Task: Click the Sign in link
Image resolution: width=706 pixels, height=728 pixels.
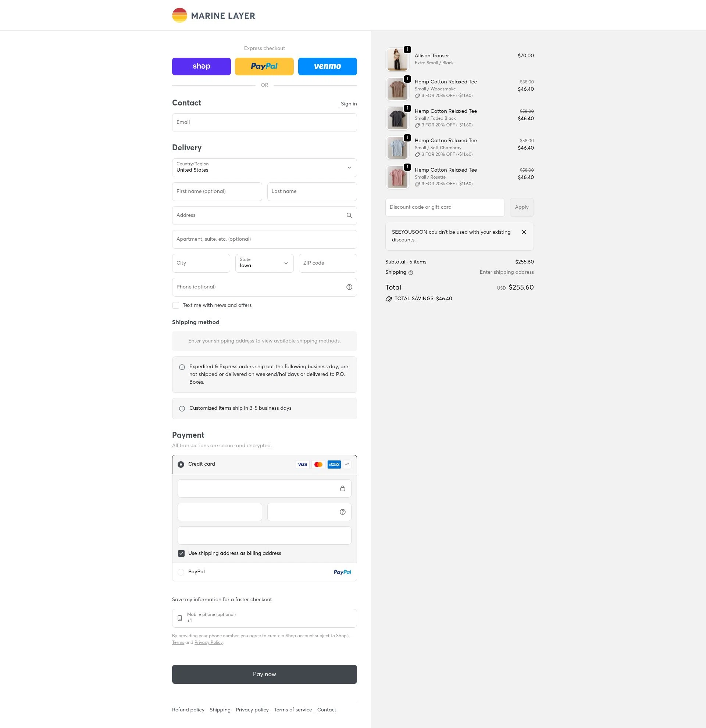Action: point(349,104)
